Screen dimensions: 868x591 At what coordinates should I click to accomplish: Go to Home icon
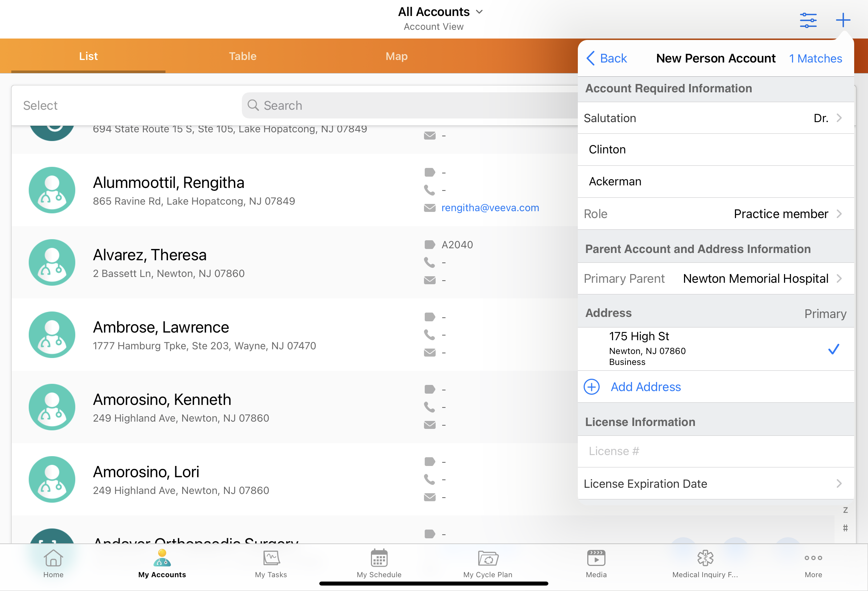pyautogui.click(x=53, y=559)
